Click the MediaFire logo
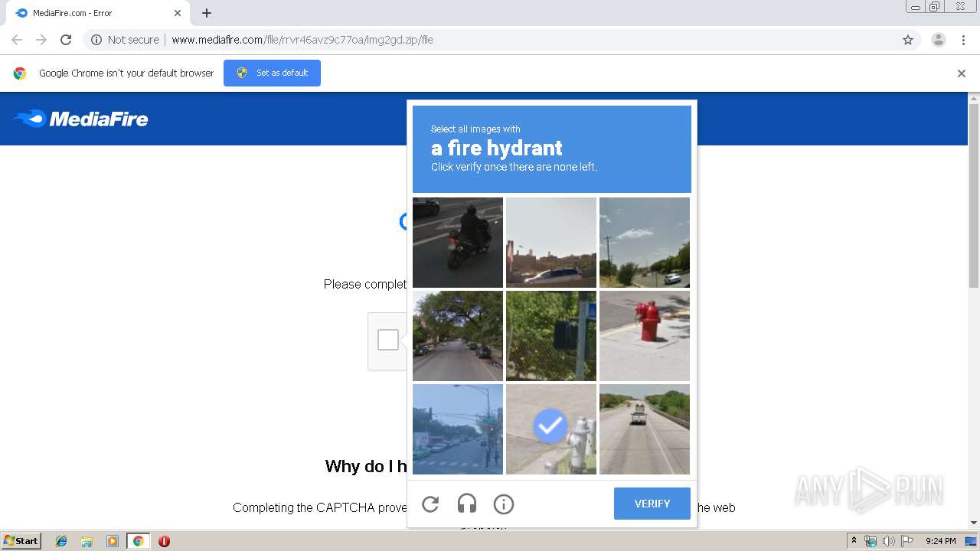This screenshot has height=551, width=980. 80,119
